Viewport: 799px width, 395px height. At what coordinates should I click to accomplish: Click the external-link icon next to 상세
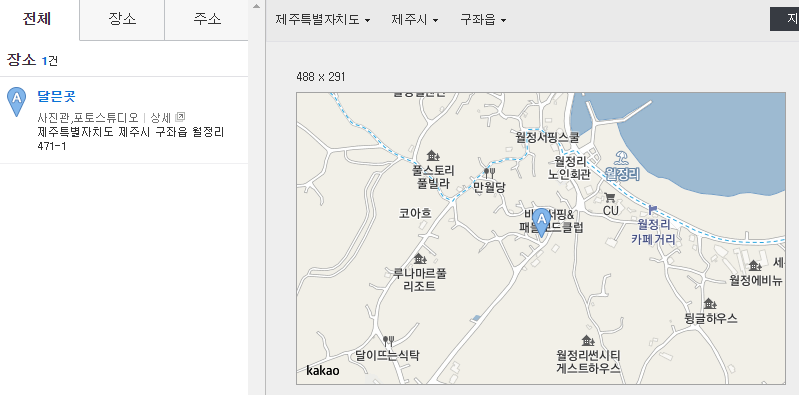coord(180,117)
